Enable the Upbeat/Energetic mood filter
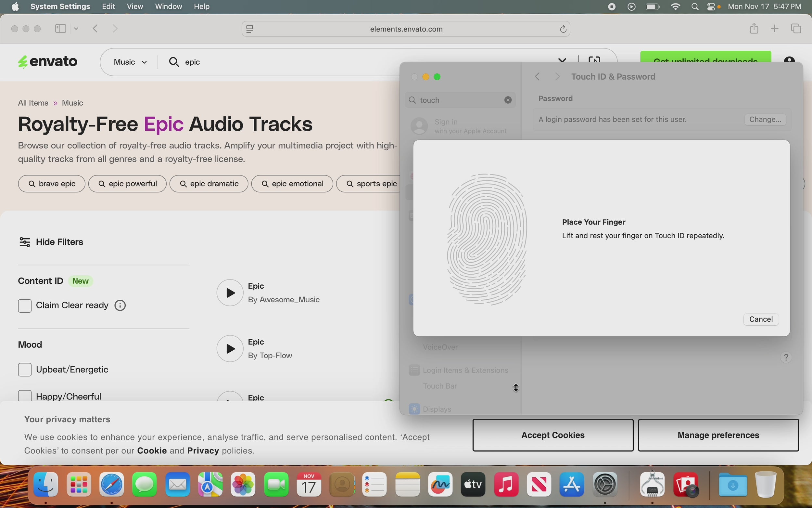 point(25,370)
